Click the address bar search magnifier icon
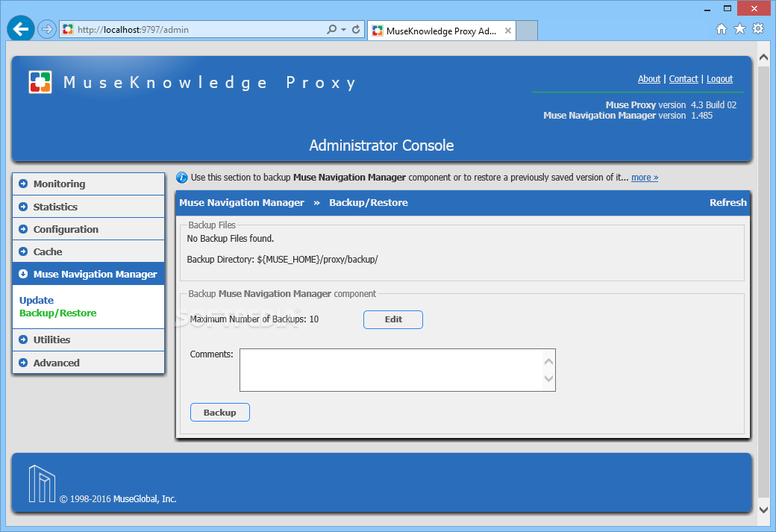Screen dimensions: 776x532 pyautogui.click(x=331, y=29)
